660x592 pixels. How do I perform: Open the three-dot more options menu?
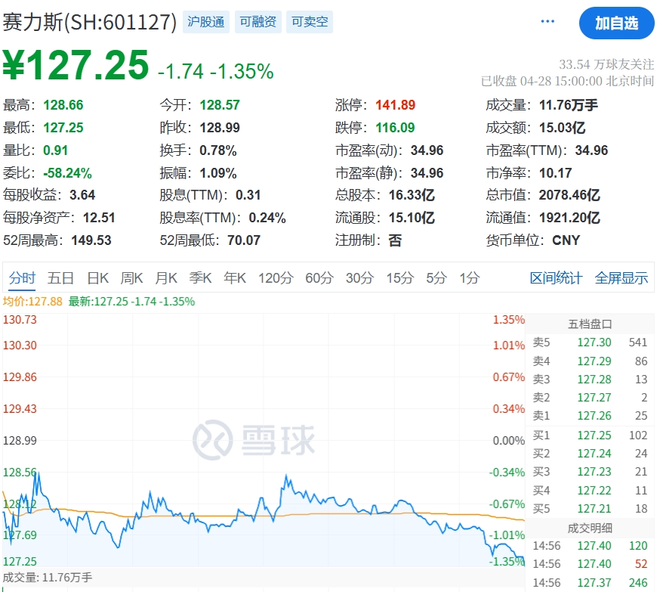[x=547, y=21]
